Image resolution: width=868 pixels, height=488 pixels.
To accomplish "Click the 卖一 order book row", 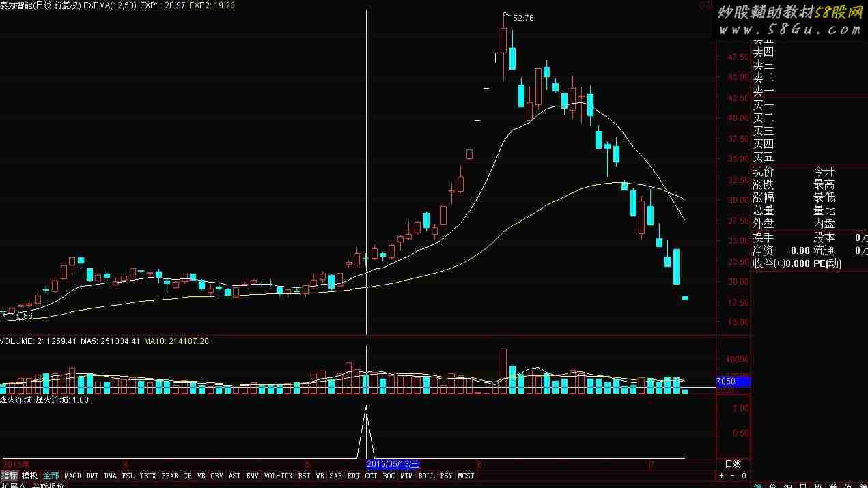I will click(764, 91).
